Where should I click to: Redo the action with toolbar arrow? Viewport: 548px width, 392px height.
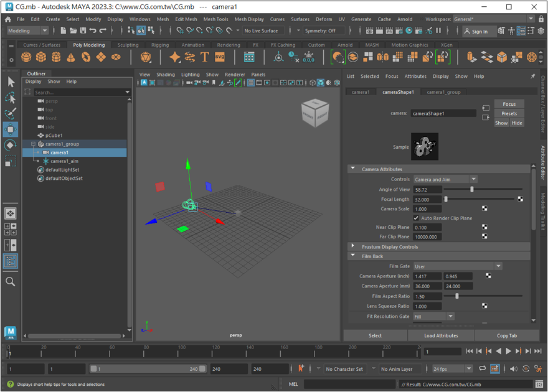point(103,30)
